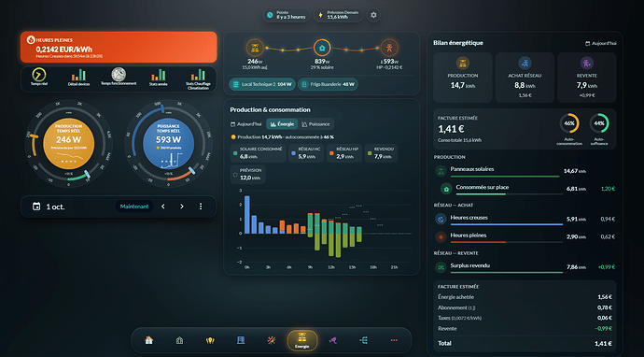Click the Surplus revendu row icon
Screen dimensions: 644x357
pos(441,267)
